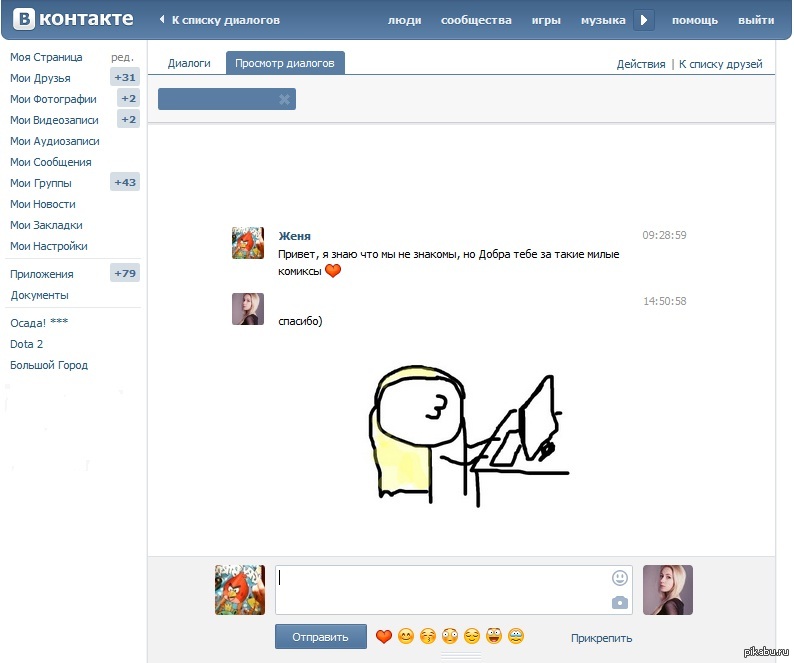The image size is (794, 663).
Task: Open the emoji picker smiley in message box
Action: tap(620, 578)
